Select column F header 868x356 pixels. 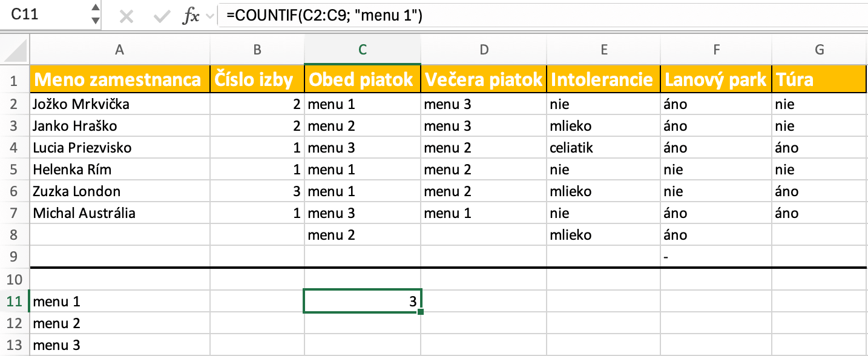tap(716, 50)
